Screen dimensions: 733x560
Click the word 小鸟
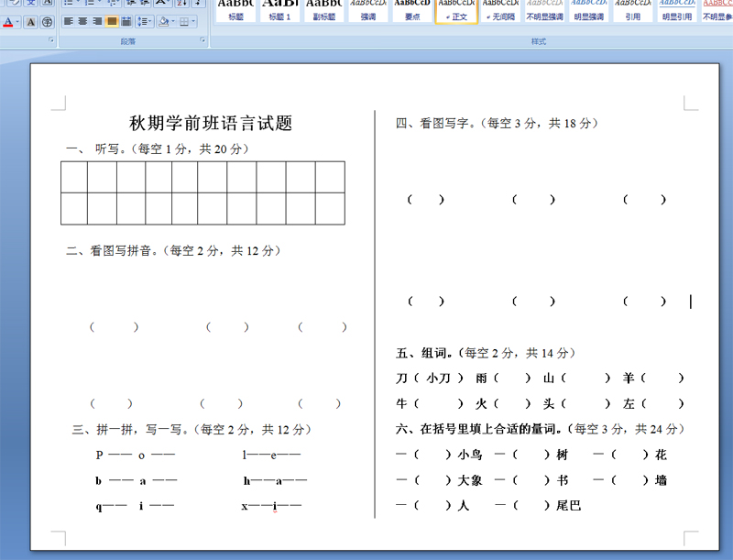470,455
